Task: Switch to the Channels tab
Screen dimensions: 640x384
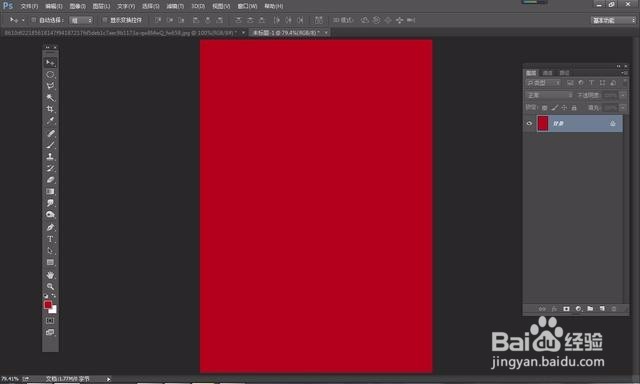Action: (x=548, y=73)
